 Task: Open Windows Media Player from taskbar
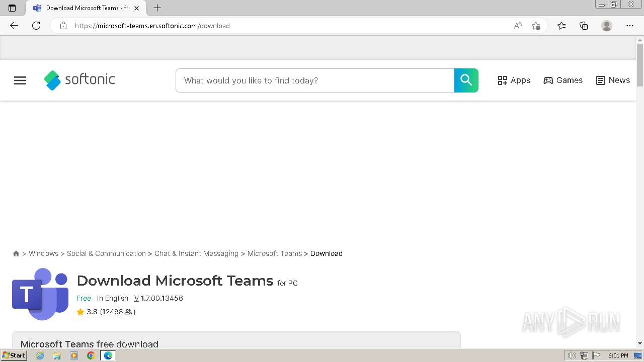pyautogui.click(x=74, y=355)
